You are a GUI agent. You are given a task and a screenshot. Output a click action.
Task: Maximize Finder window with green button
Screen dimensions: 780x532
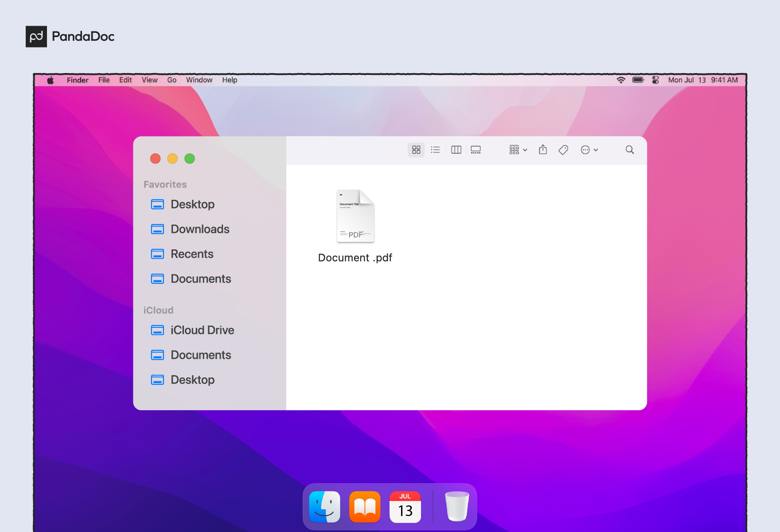190,159
